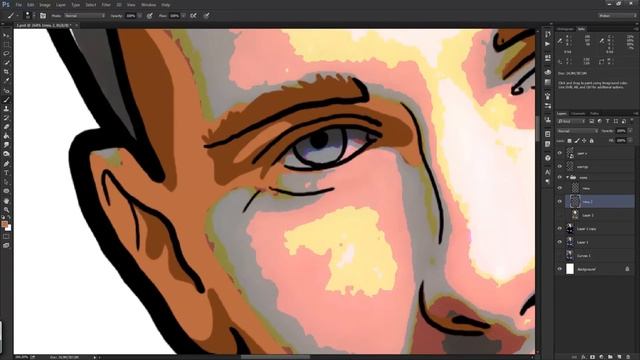This screenshot has width=640, height=360.
Task: Click the layer Opacity value field
Action: pyautogui.click(x=621, y=131)
